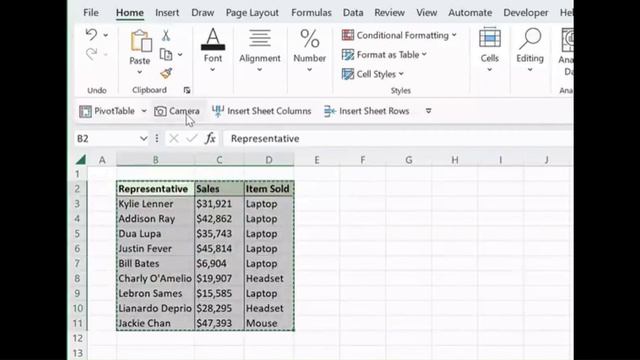Select the Representative header cell
The image size is (640, 360).
point(155,189)
